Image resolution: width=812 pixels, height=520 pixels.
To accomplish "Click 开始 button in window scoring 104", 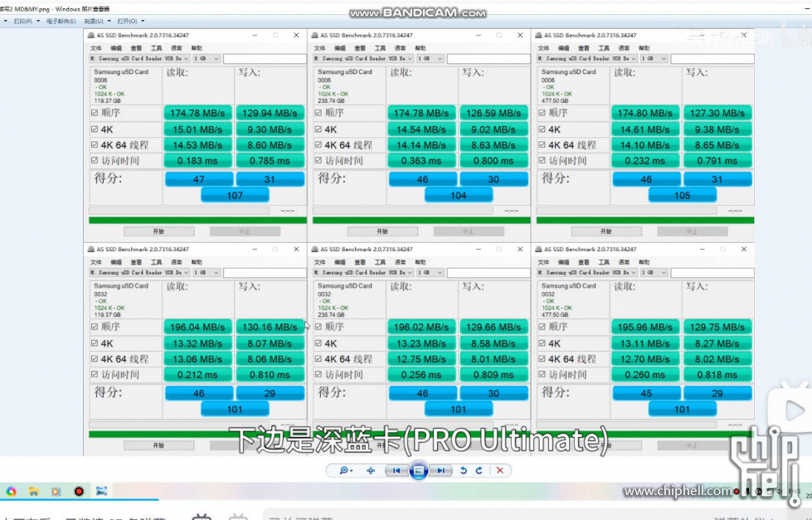I will [382, 231].
